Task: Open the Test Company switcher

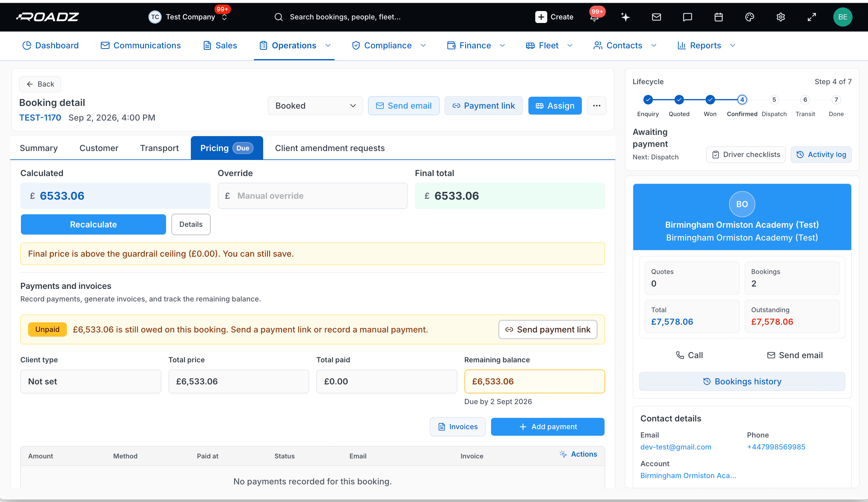Action: (188, 17)
